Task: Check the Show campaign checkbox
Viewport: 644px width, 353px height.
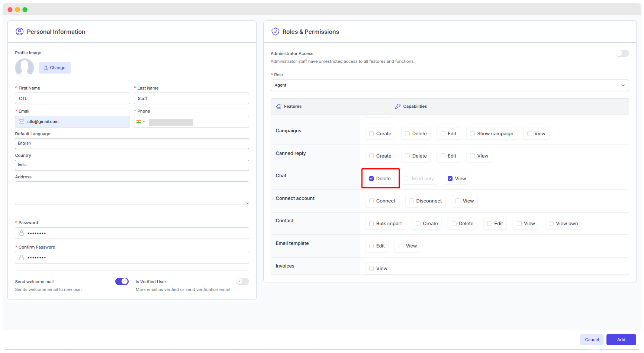Action: pyautogui.click(x=472, y=134)
